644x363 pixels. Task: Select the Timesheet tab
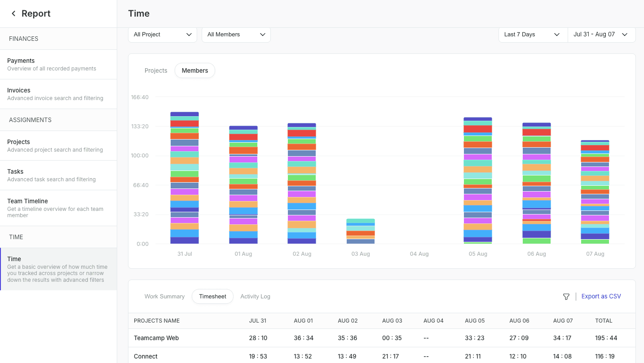[212, 297]
